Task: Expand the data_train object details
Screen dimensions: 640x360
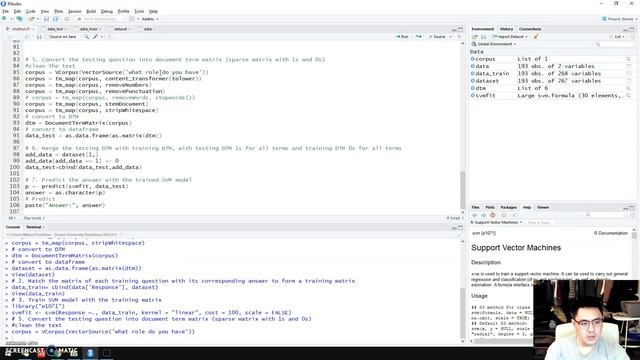Action: tap(473, 73)
